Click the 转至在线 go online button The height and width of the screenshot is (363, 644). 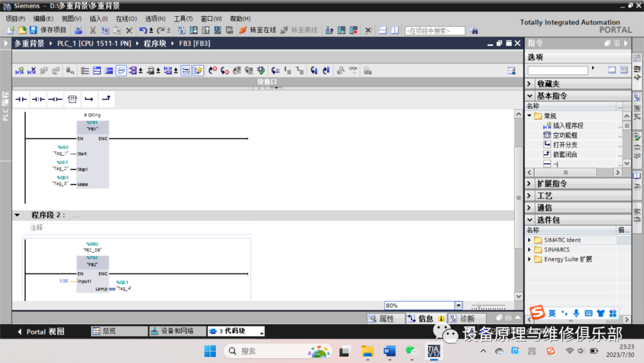click(x=258, y=30)
